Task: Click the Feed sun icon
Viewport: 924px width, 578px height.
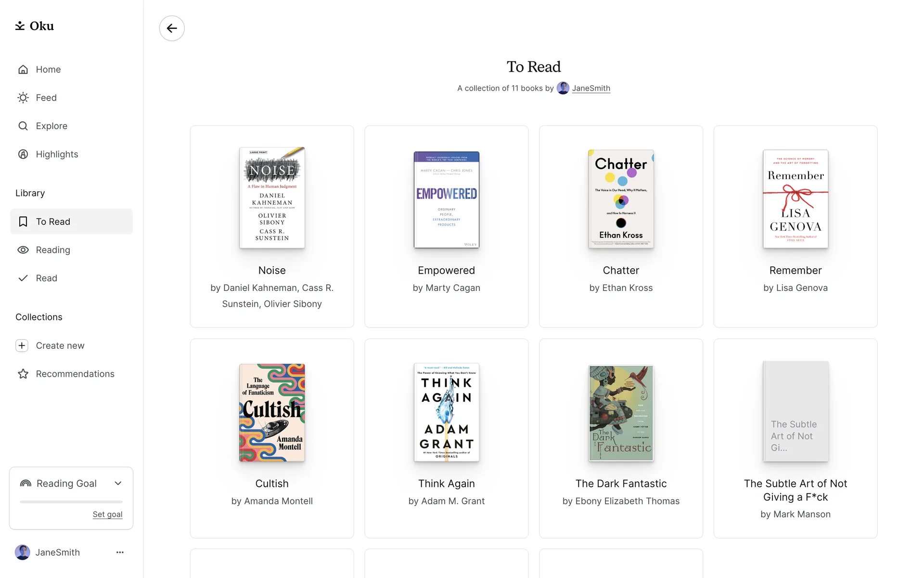Action: (x=23, y=98)
